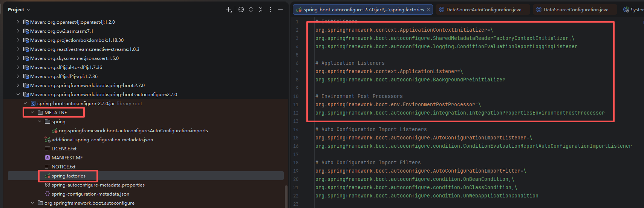Expand Maven org.opentest4j:opentest4j:1.2.0

tap(18, 22)
